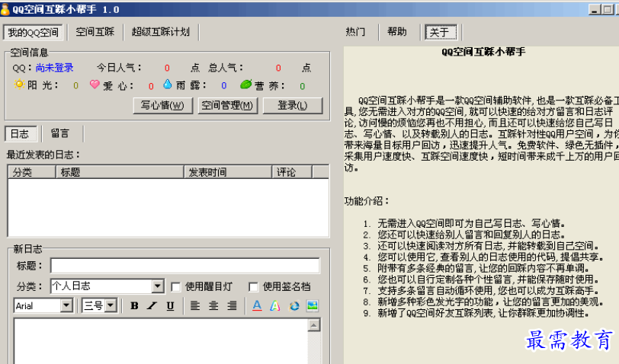Screen dimensions: 619x364
Task: Open the 分类 个人日志 dropdown
Action: [x=158, y=286]
